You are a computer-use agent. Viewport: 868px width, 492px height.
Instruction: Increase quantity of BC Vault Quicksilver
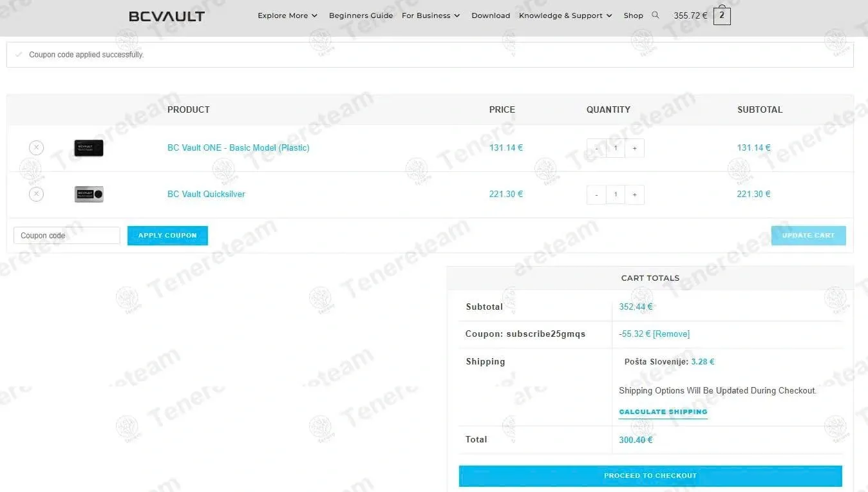tap(634, 194)
